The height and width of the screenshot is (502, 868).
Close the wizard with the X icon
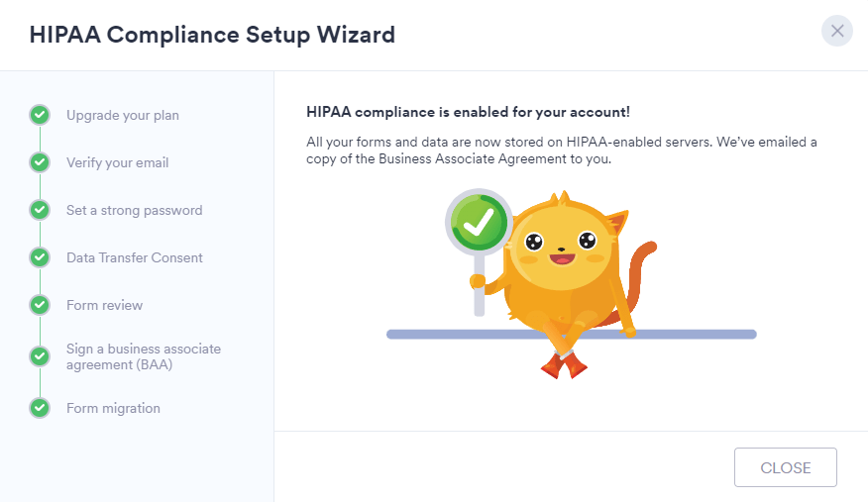[x=837, y=31]
